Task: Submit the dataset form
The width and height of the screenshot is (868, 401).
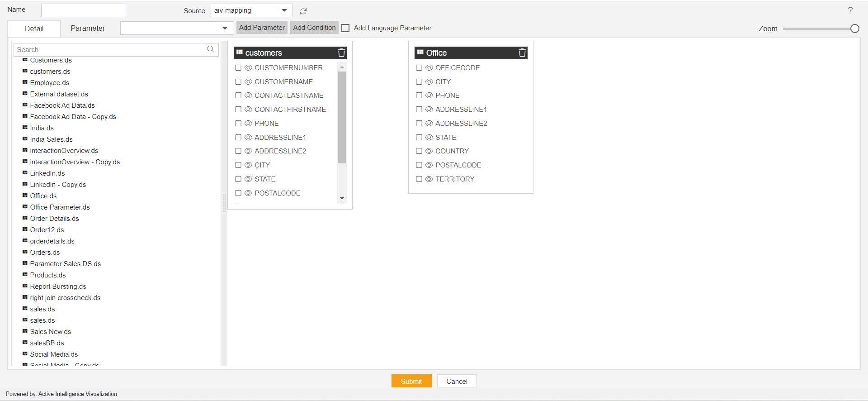Action: point(411,381)
